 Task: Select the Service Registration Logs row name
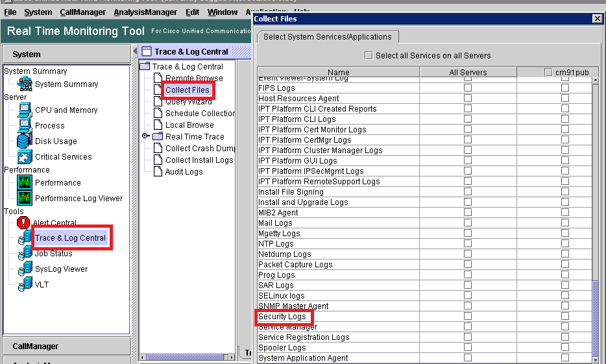[304, 337]
